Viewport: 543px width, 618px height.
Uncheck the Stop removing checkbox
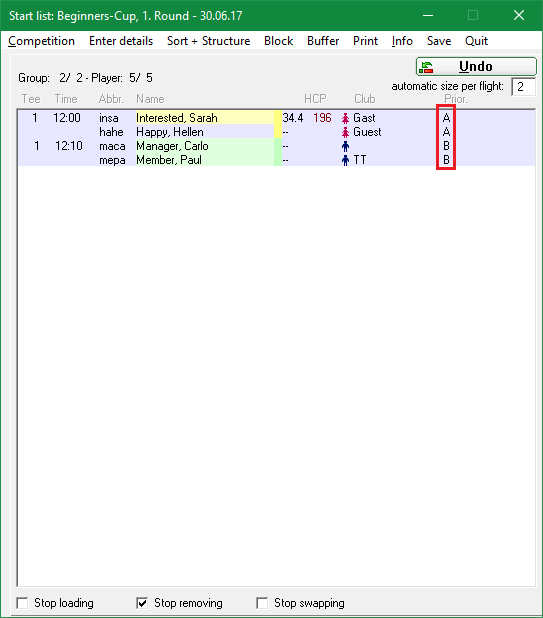point(142,603)
